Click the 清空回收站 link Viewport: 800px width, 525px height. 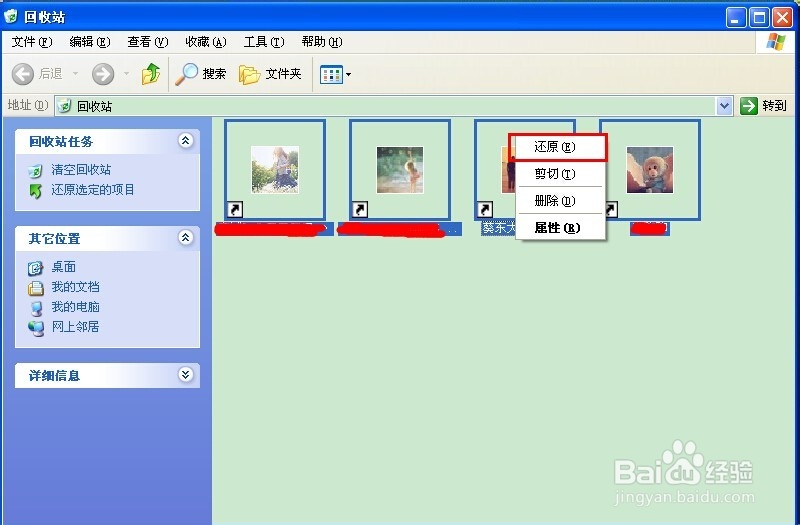click(81, 170)
